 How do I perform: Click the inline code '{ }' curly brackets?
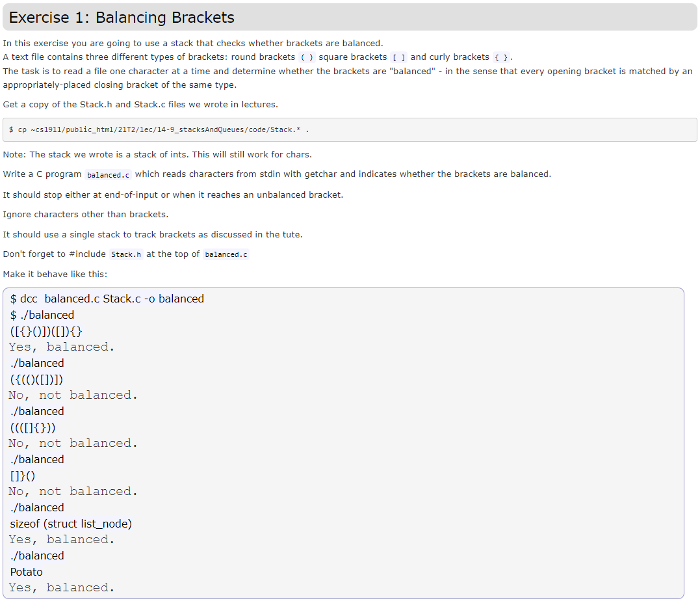click(501, 57)
